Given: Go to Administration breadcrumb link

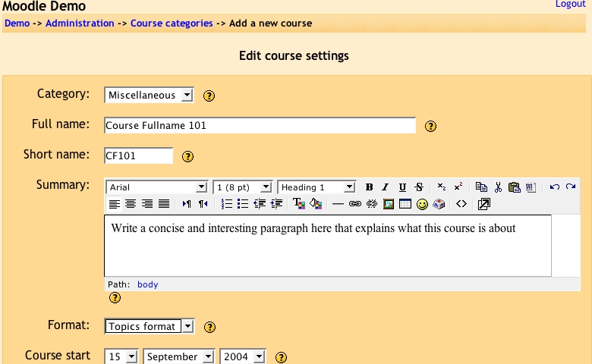Looking at the screenshot, I should (80, 24).
